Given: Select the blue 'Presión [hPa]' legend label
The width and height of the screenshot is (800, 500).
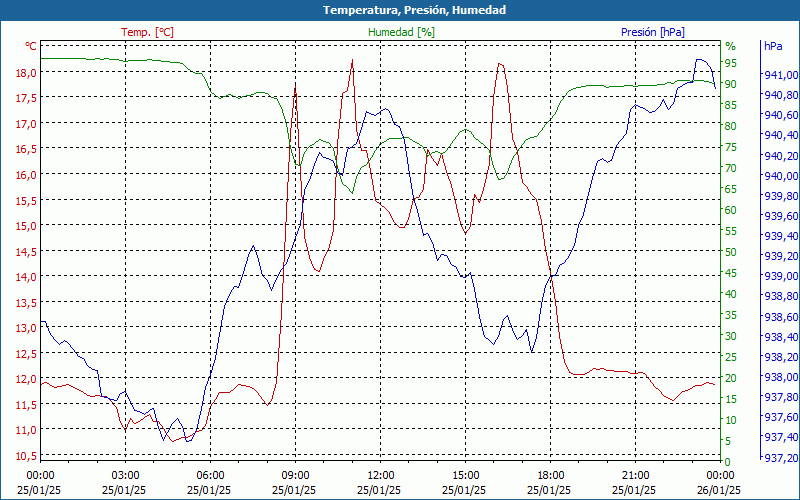Looking at the screenshot, I should [x=653, y=32].
